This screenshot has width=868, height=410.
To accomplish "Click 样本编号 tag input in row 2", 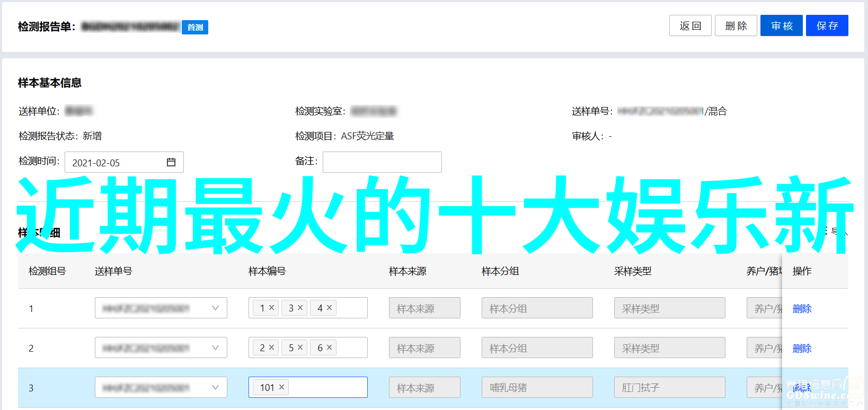I will [x=308, y=347].
